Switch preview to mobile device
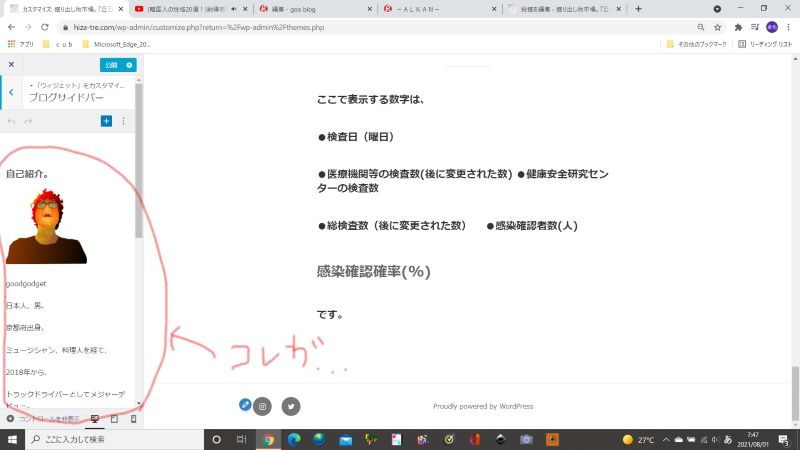The width and height of the screenshot is (800, 450). coord(133,419)
